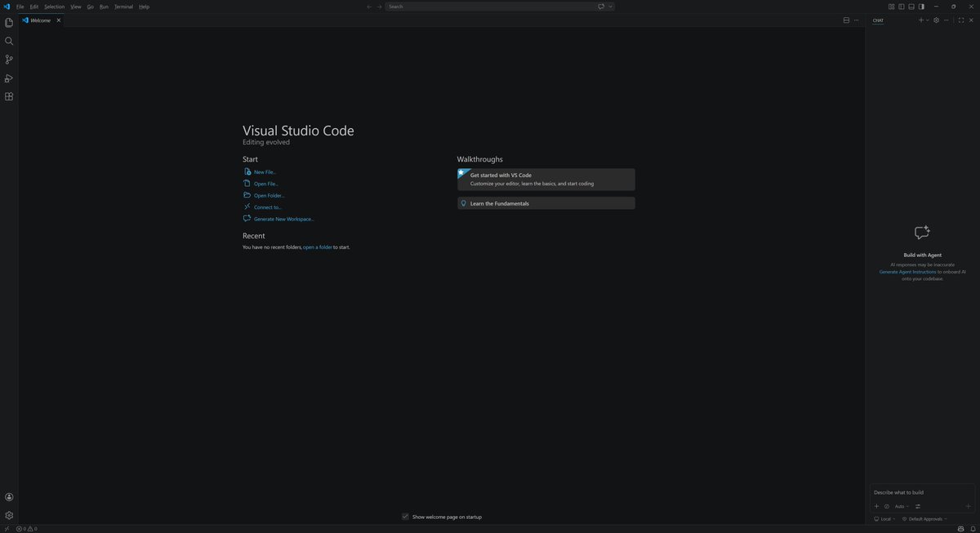Go forward using the navigation arrow
This screenshot has height=533, width=980.
379,7
